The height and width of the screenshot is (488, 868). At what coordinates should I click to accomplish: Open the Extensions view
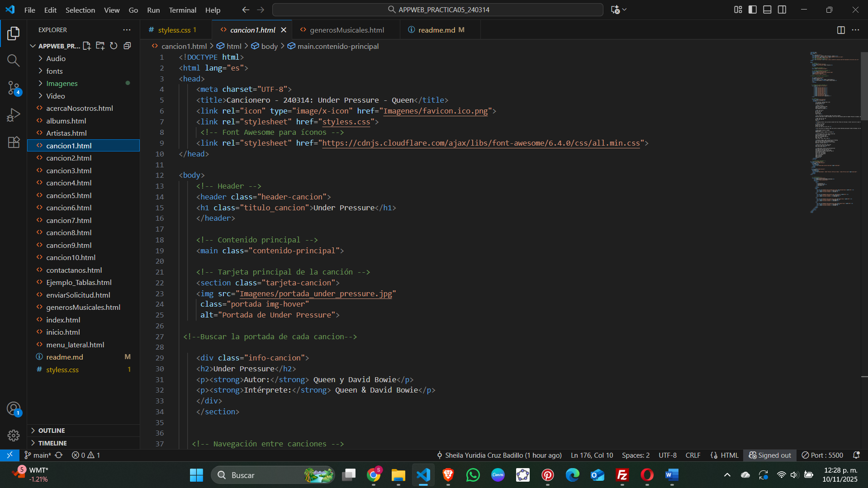(14, 142)
